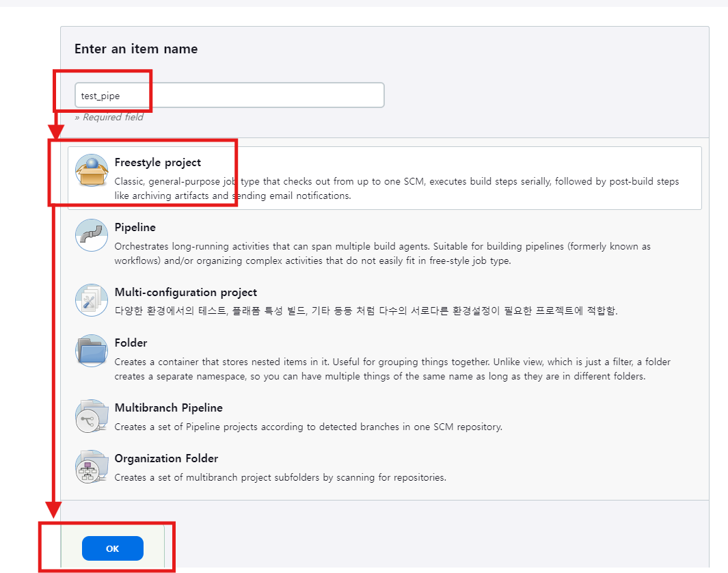Click the Multi-configuration project icon
Image resolution: width=728 pixels, height=573 pixels.
tap(92, 300)
